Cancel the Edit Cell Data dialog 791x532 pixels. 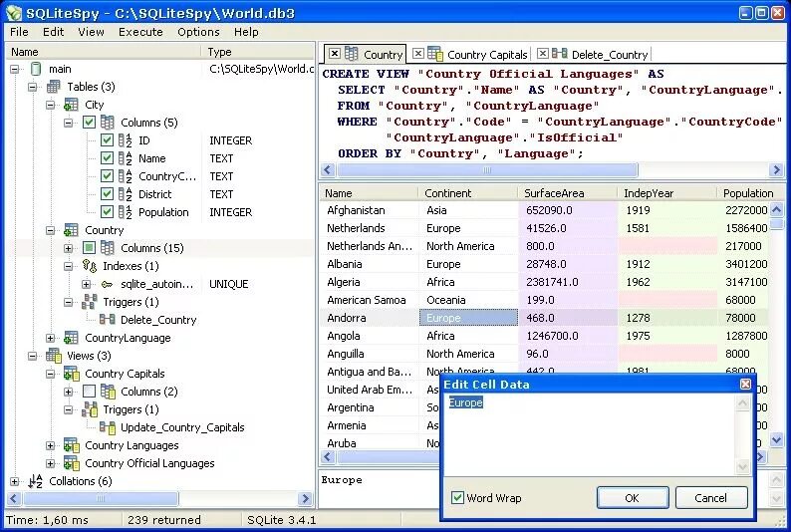pos(710,498)
